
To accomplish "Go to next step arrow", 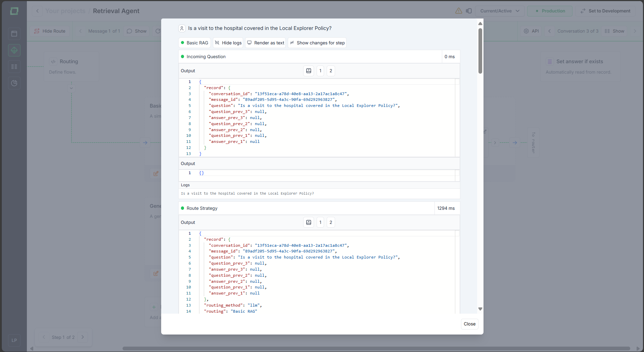I will (83, 337).
